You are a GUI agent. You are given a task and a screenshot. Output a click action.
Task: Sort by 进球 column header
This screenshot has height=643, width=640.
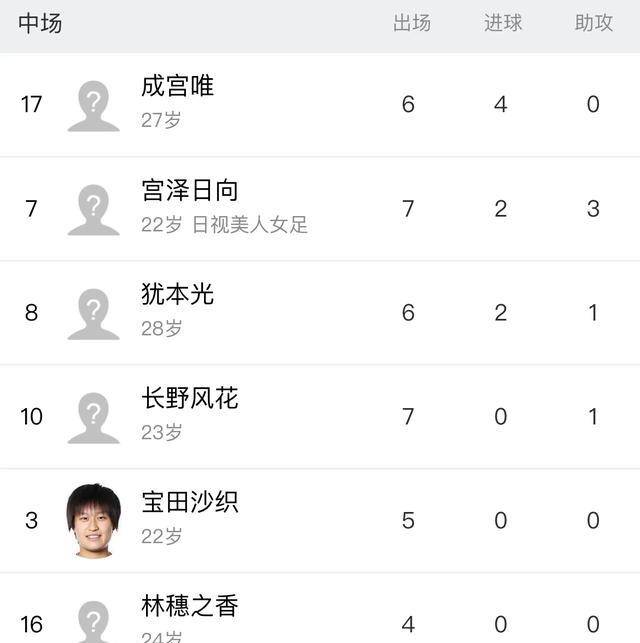point(503,23)
